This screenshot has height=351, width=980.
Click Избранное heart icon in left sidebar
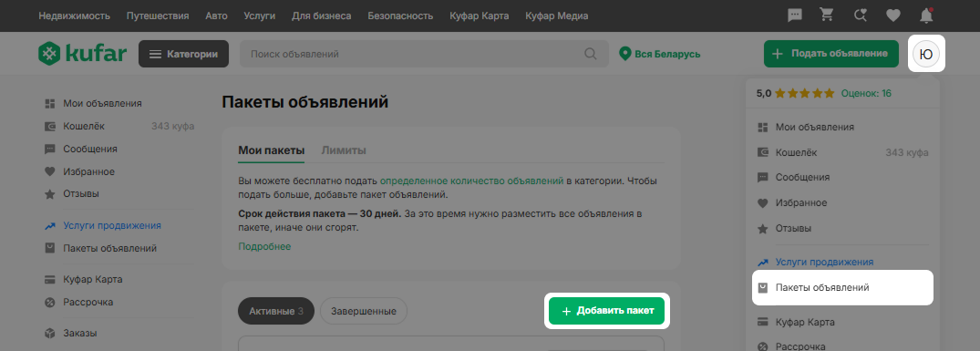click(x=50, y=171)
